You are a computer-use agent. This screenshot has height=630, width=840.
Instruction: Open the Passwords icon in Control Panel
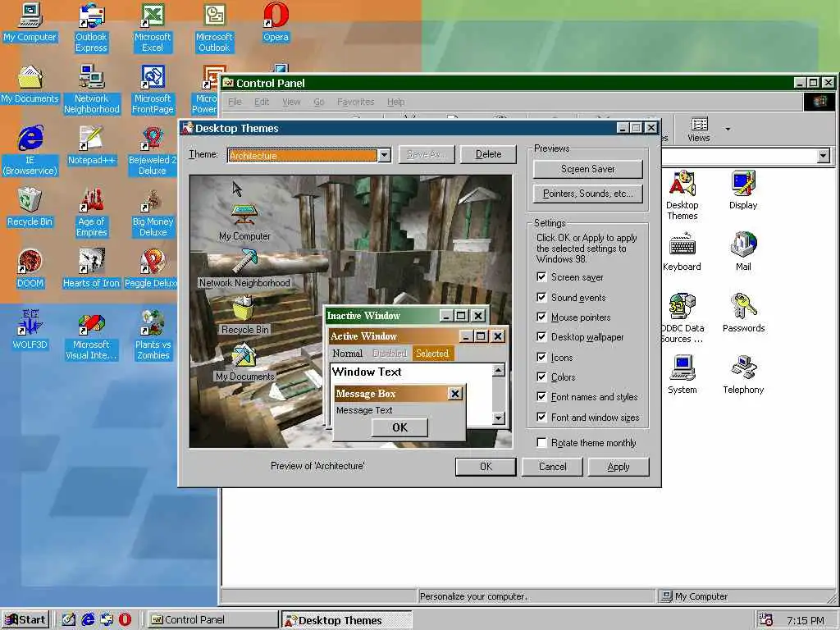tap(743, 313)
